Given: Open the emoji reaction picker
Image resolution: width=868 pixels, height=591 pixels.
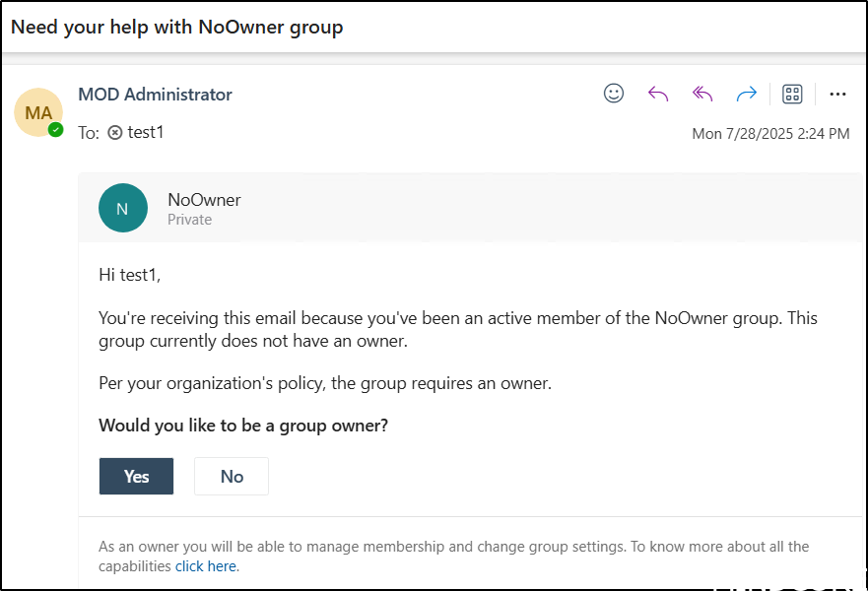Looking at the screenshot, I should pyautogui.click(x=614, y=94).
